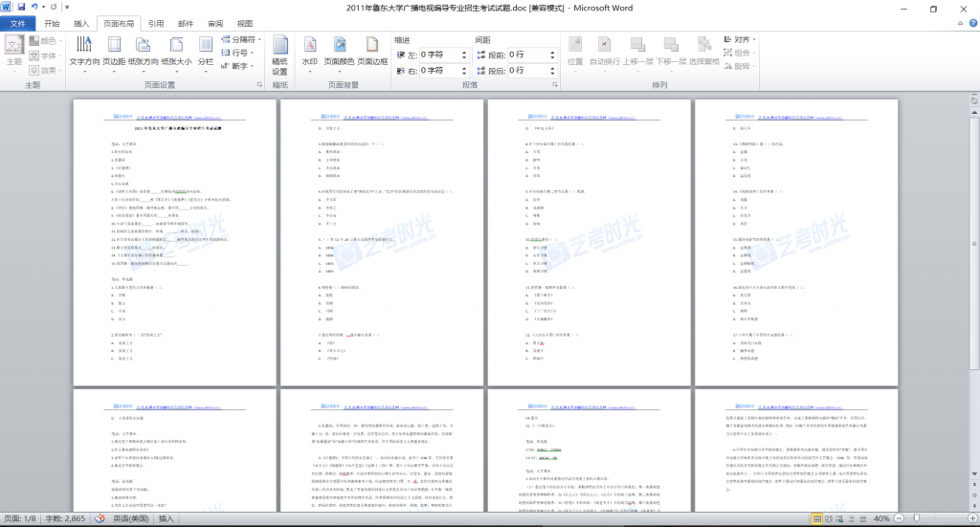
Task: Click the 40% zoom level button
Action: [880, 518]
